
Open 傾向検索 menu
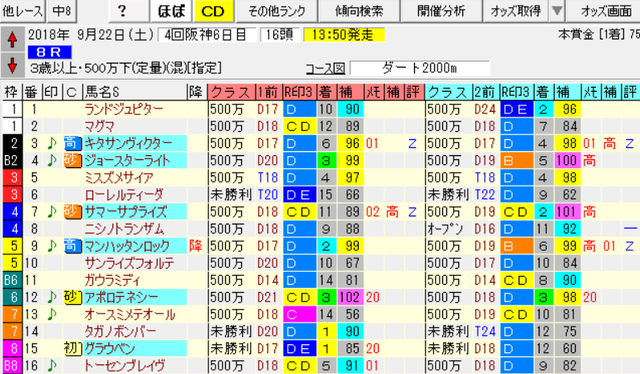pos(359,11)
